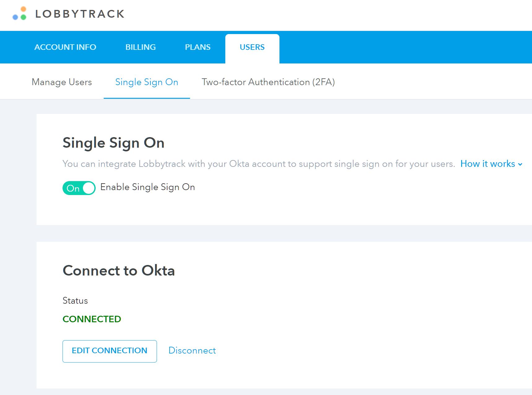Click the Lobbytrack colored dots logo
The image size is (532, 395).
click(x=19, y=13)
